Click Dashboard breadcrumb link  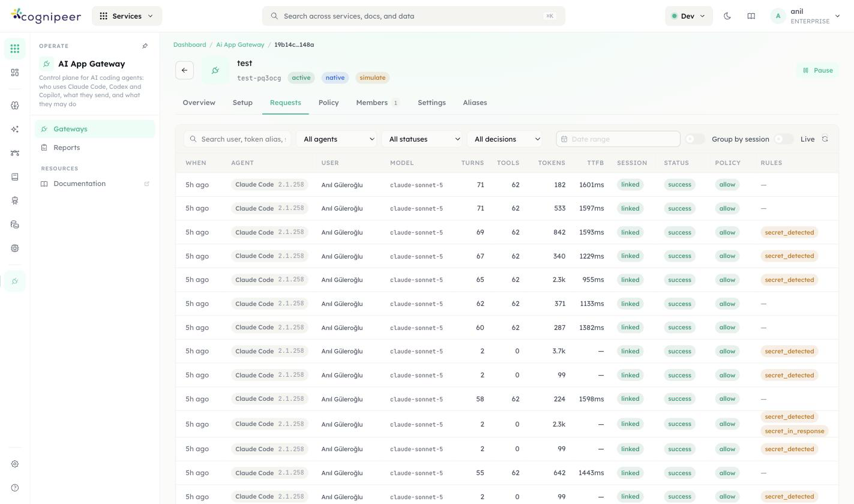(x=190, y=45)
